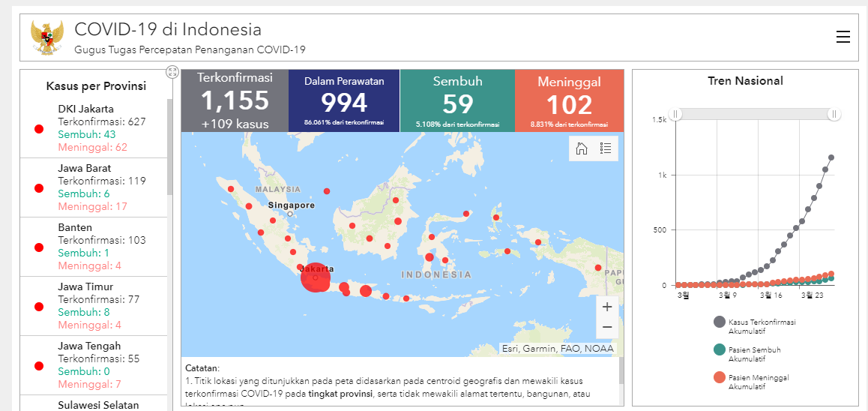Click the Sembuh 59 indicator card
This screenshot has height=411, width=868.
click(x=458, y=100)
